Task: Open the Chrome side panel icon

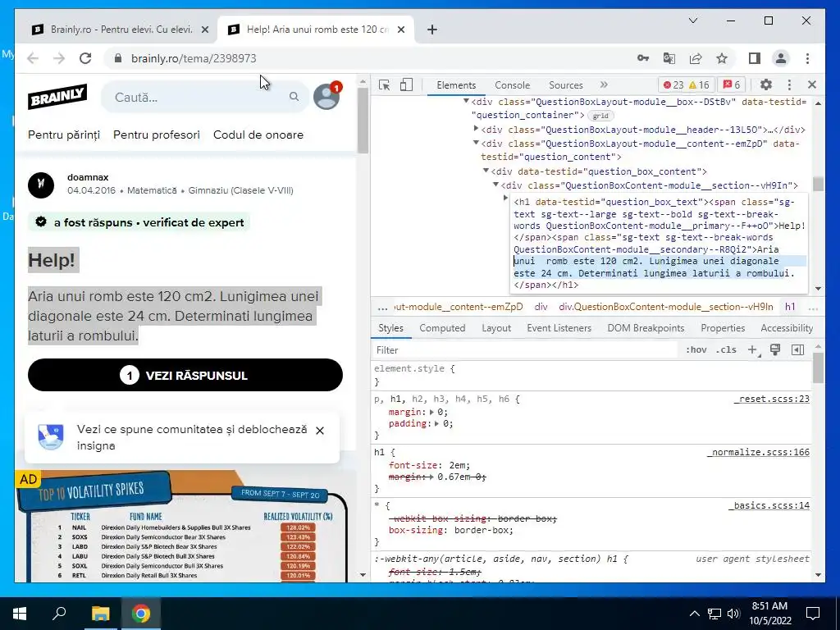Action: [x=755, y=58]
